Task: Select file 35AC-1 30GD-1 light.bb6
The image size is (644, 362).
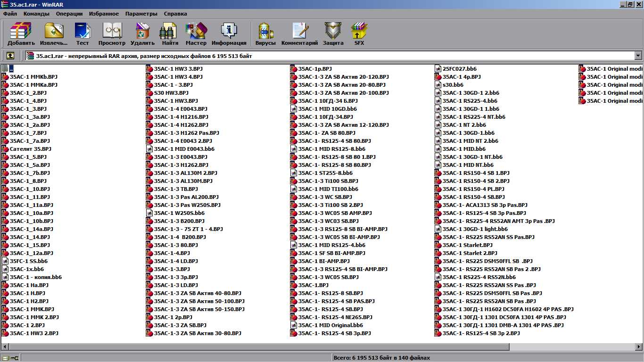Action: click(x=475, y=229)
